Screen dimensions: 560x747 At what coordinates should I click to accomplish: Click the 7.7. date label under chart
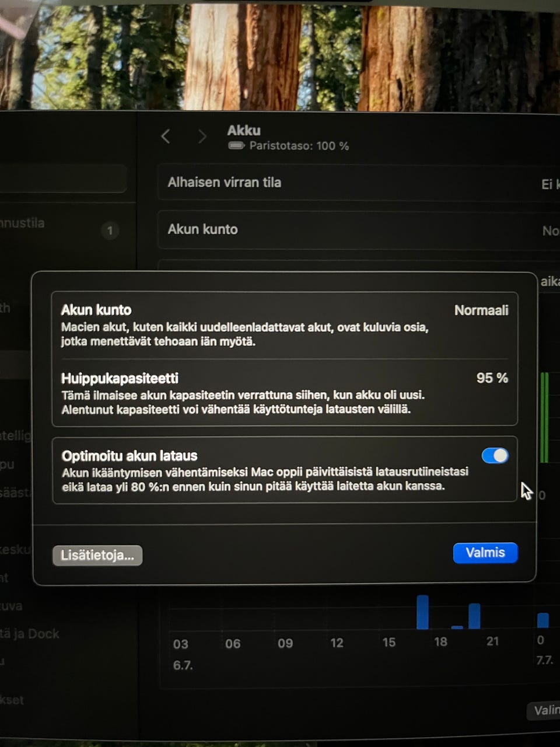[x=544, y=660]
